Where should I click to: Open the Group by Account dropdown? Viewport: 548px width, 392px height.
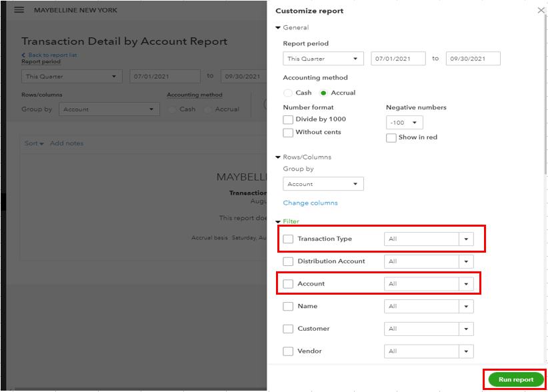point(323,184)
